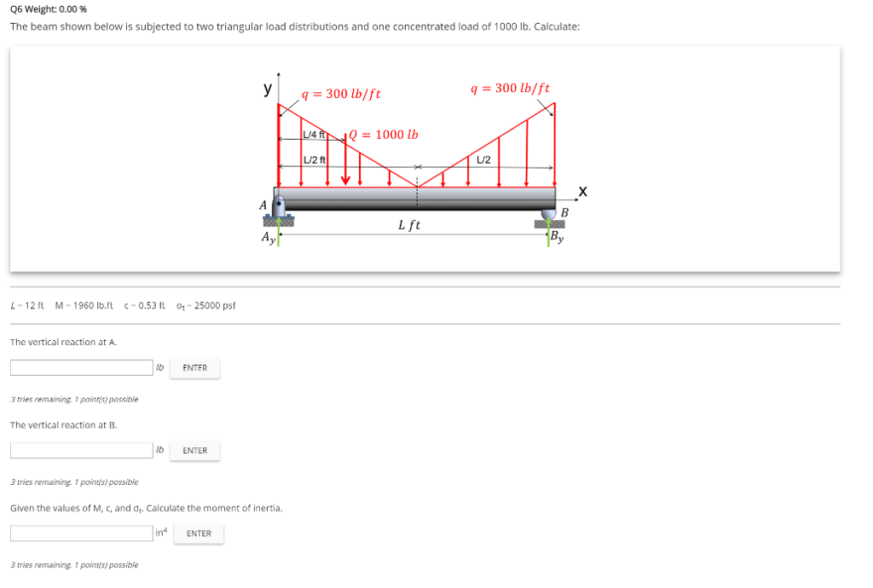Screen dimensions: 873x588
Task: Select the beam element in the diagram
Action: 418,198
